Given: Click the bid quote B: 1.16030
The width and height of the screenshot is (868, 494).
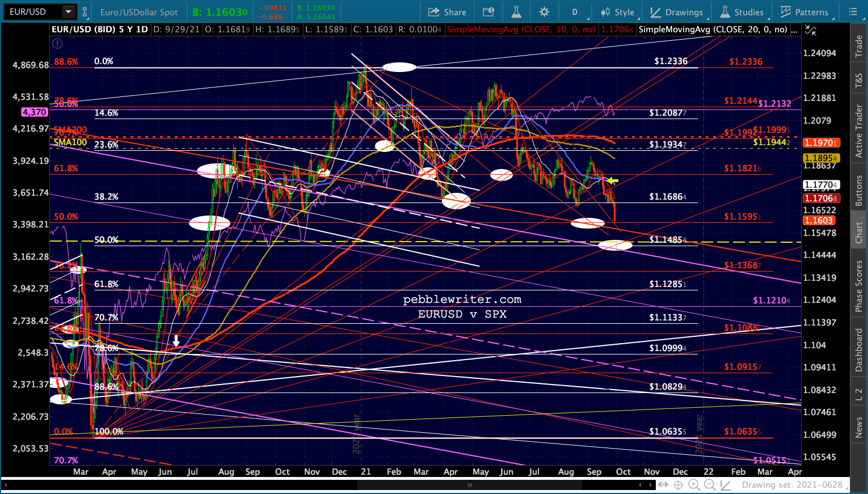Looking at the screenshot, I should tap(220, 12).
